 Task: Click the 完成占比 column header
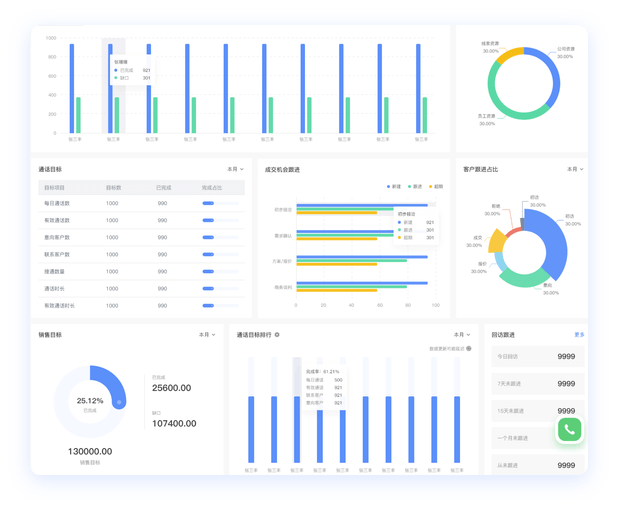[212, 187]
